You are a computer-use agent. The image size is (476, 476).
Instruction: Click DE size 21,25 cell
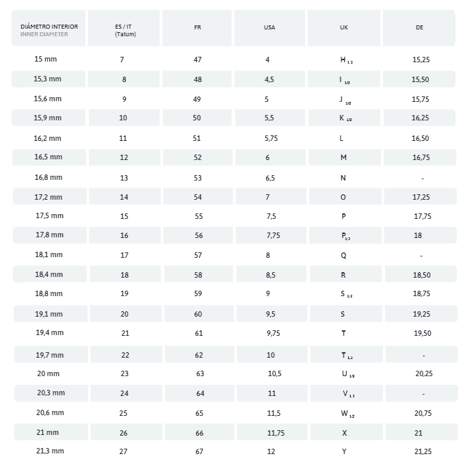click(x=423, y=451)
